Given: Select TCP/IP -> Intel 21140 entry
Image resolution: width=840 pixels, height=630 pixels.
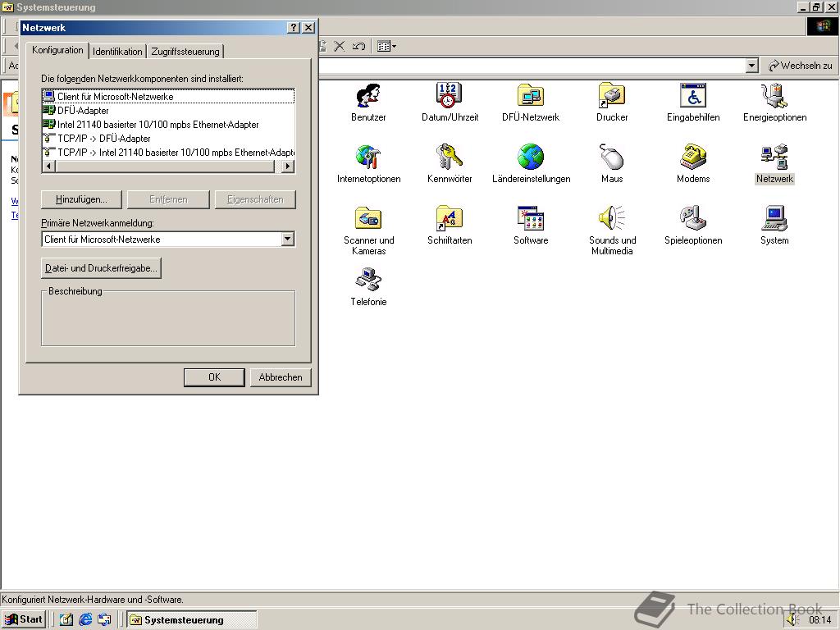Looking at the screenshot, I should (x=168, y=152).
